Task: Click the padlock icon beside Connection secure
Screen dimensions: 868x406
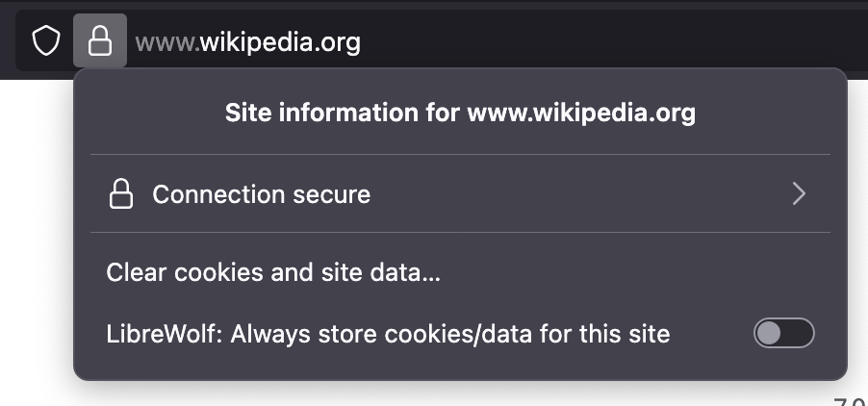Action: [x=120, y=194]
